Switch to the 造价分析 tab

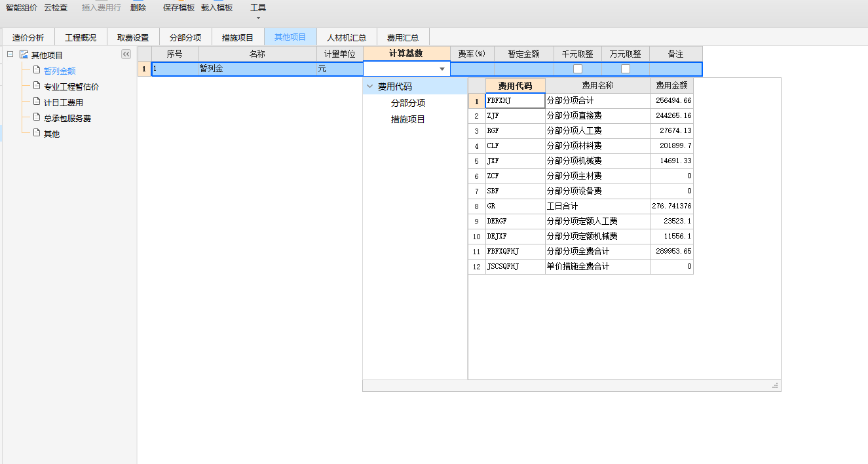[x=28, y=37]
